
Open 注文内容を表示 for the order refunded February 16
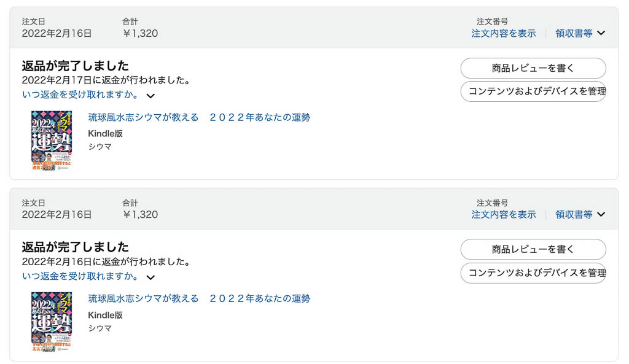pos(503,214)
